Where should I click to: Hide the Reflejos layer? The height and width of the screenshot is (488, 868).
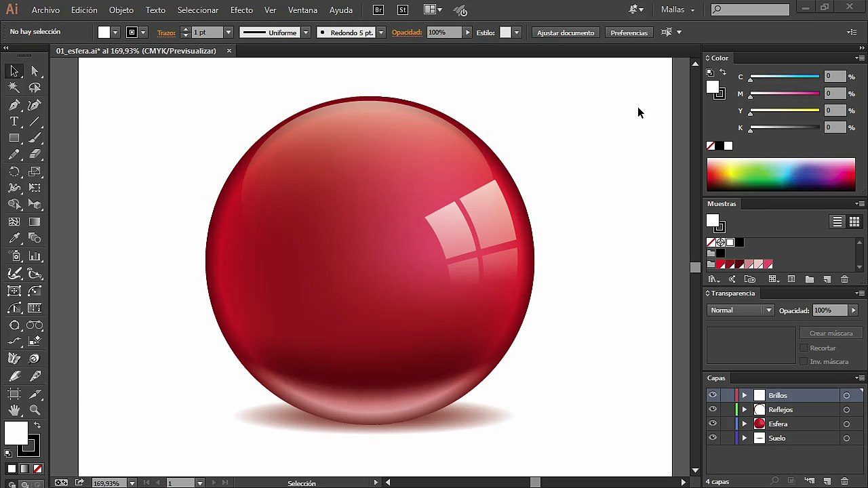tap(712, 409)
